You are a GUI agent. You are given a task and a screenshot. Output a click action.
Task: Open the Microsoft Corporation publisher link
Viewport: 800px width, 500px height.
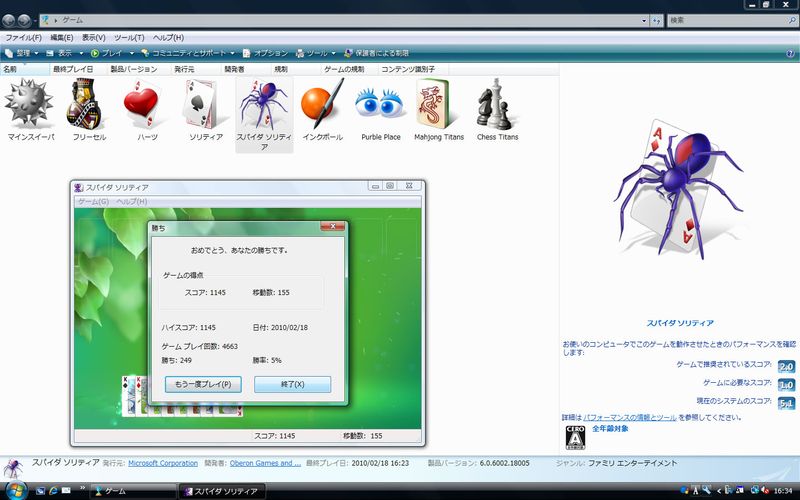click(163, 463)
